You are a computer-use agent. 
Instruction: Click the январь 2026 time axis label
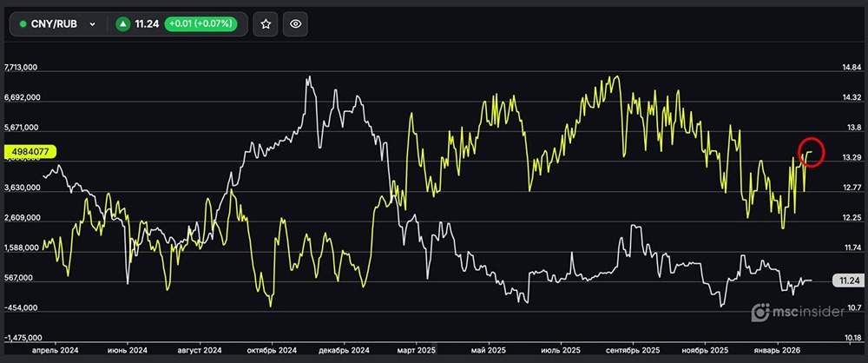pyautogui.click(x=778, y=351)
